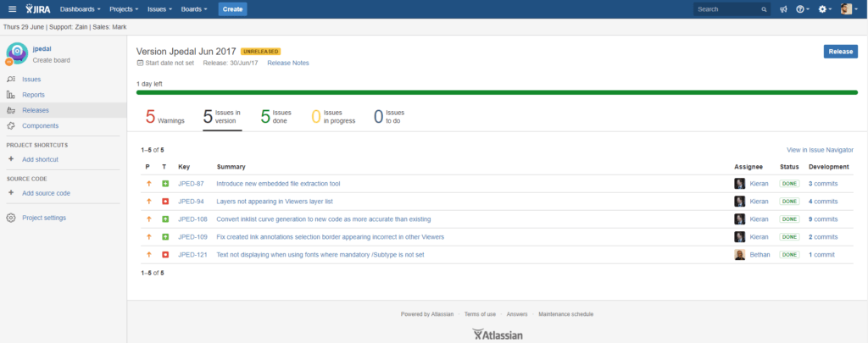This screenshot has height=343, width=868.
Task: Click plus icon next to Add source code
Action: click(10, 193)
